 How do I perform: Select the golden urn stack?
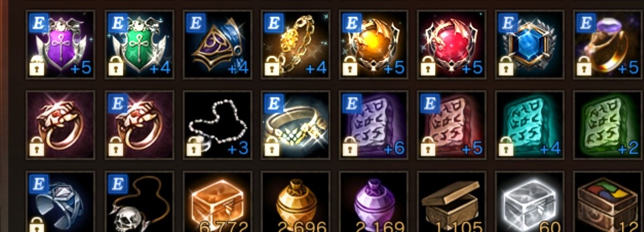[x=296, y=202]
